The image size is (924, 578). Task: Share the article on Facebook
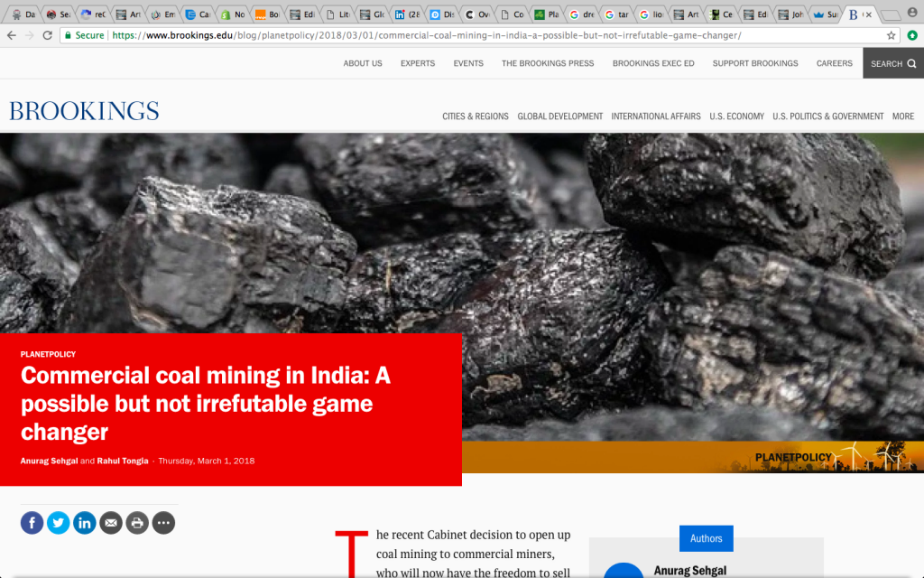[32, 522]
